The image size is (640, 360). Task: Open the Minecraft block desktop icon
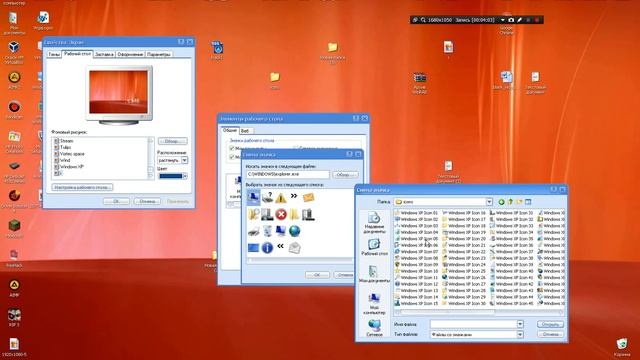point(14,228)
